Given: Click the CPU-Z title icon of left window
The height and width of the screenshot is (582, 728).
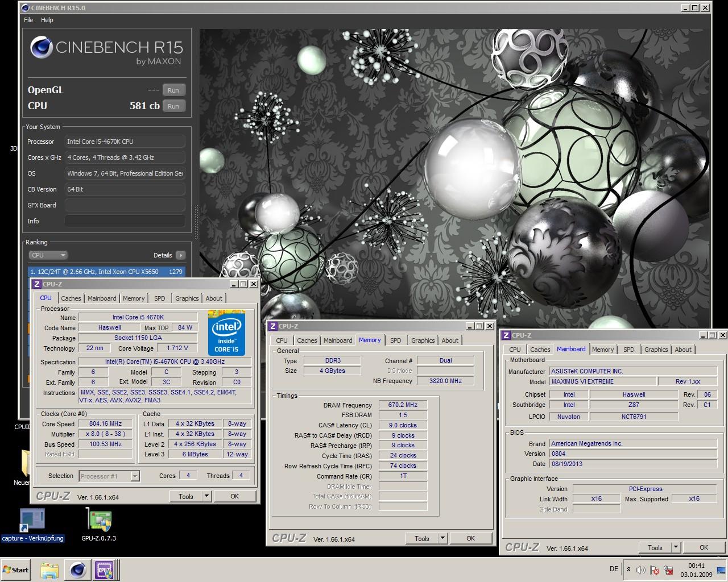Looking at the screenshot, I should (37, 284).
